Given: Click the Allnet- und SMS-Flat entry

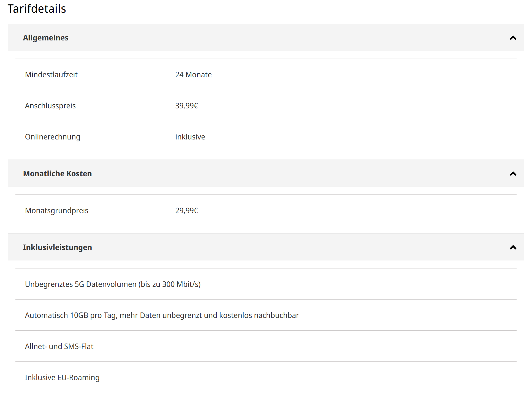Looking at the screenshot, I should (x=59, y=347).
